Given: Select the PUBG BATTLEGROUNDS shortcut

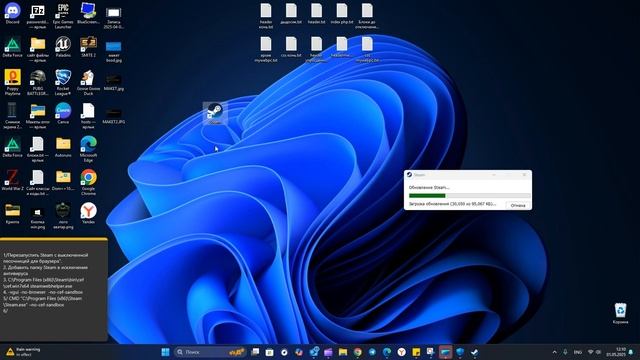Looking at the screenshot, I should coord(38,82).
